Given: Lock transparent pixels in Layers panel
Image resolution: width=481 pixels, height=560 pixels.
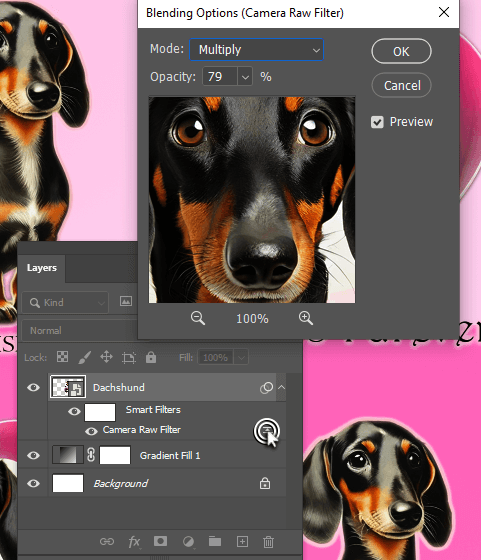Looking at the screenshot, I should click(x=62, y=356).
